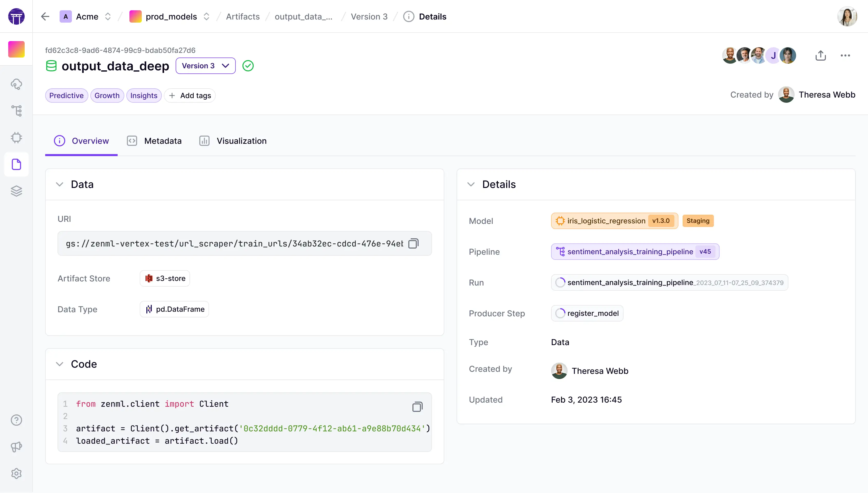Viewport: 868px width, 493px height.
Task: Collapse the Data section
Action: (60, 184)
